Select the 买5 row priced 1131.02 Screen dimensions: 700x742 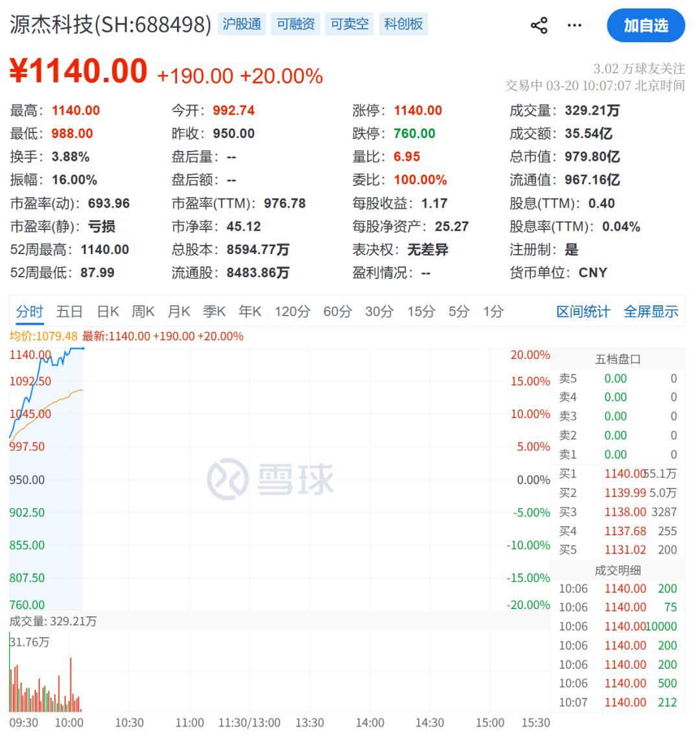tap(618, 550)
